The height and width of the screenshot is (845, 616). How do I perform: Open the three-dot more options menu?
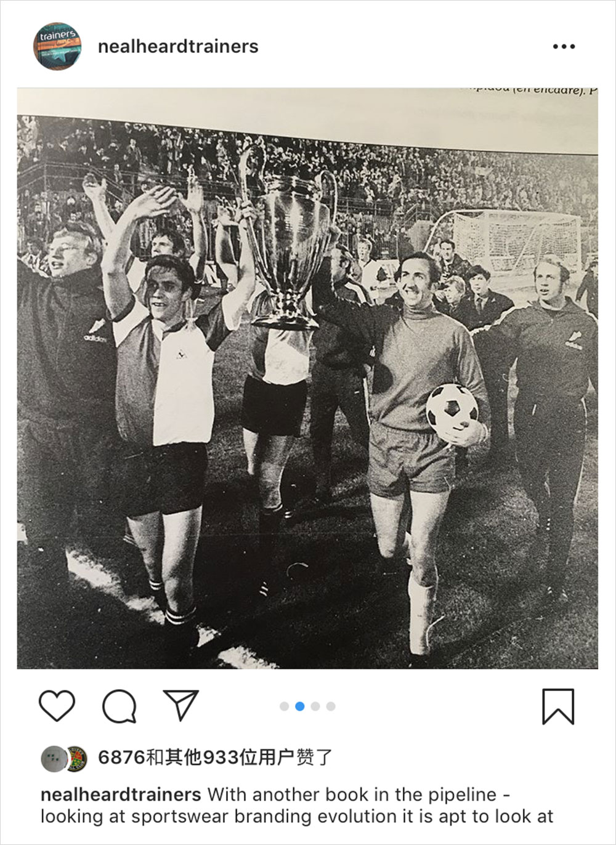pyautogui.click(x=564, y=46)
